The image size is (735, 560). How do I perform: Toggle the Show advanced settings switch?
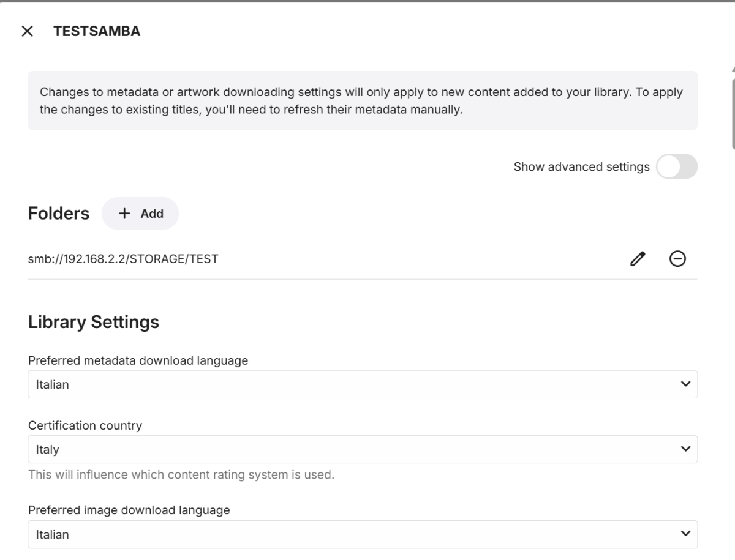click(x=676, y=166)
